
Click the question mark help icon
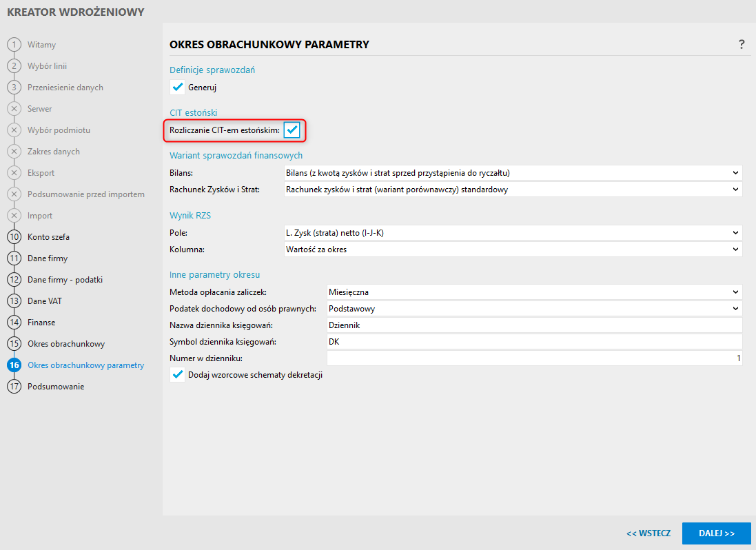point(742,44)
